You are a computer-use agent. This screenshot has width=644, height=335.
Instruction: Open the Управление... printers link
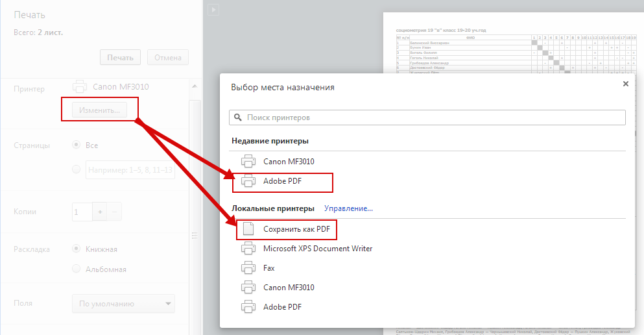pos(348,208)
